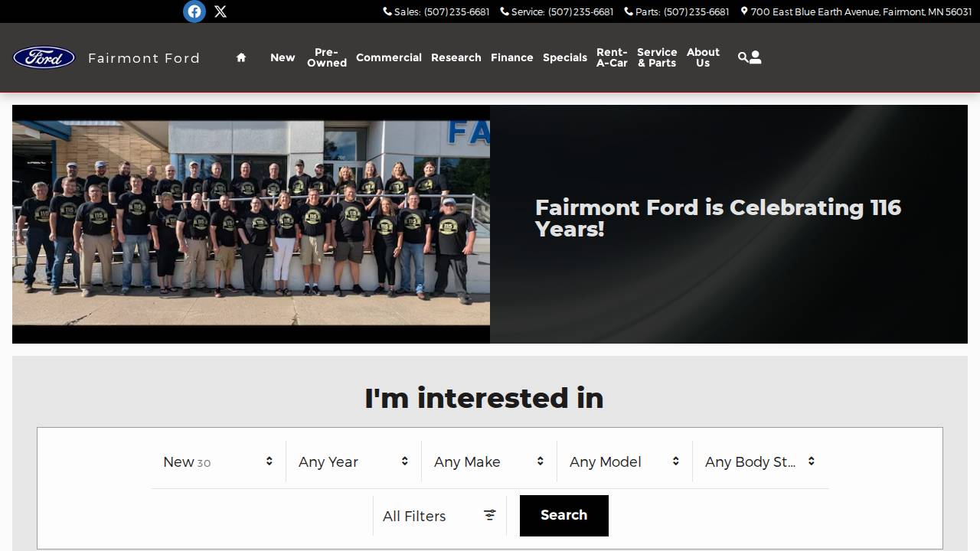Click the Ford oval logo
Image resolution: width=980 pixels, height=551 pixels.
coord(44,57)
